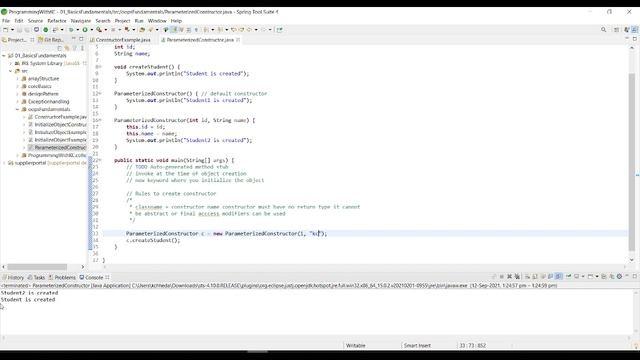Open the History tab in bottom panel
This screenshot has width=640, height=360.
(13, 277)
